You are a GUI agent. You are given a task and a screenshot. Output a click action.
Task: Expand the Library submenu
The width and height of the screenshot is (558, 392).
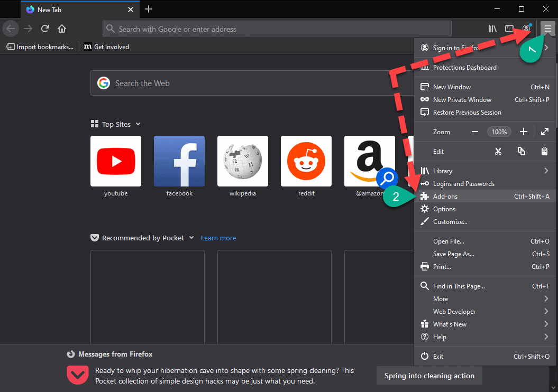(x=484, y=171)
